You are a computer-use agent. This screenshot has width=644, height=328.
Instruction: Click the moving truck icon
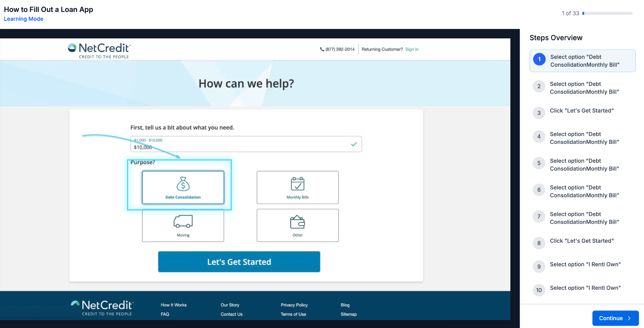pyautogui.click(x=183, y=221)
